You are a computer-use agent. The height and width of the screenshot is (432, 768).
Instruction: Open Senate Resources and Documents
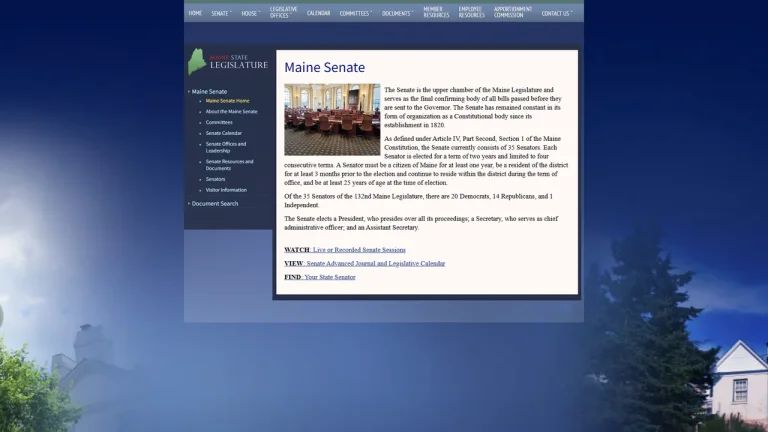(x=229, y=165)
